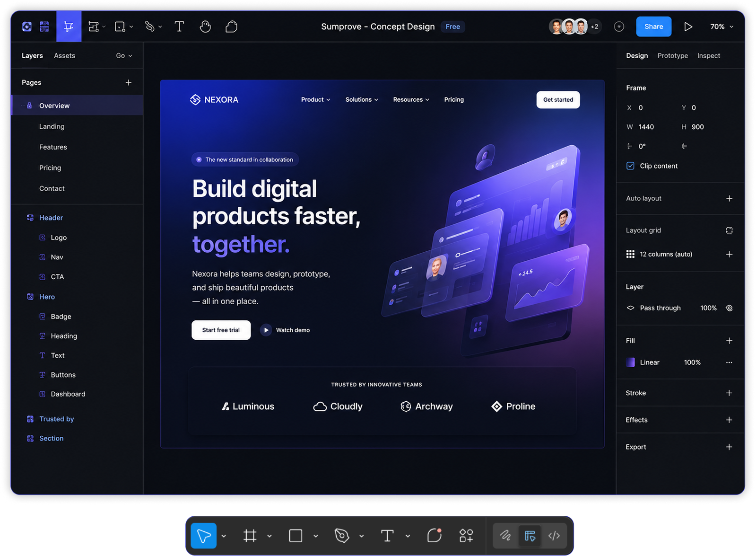Viewport: 756px width, 556px height.
Task: Toggle the Clip content checkbox
Action: click(x=630, y=166)
